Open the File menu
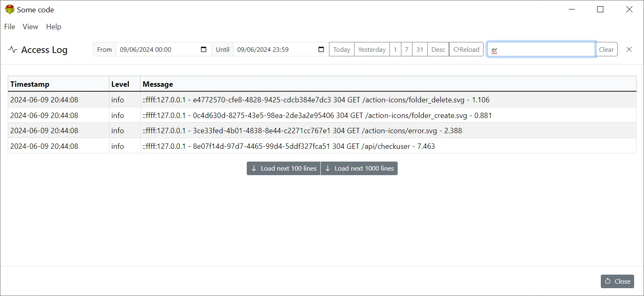Screen dimensions: 644x296 9,27
